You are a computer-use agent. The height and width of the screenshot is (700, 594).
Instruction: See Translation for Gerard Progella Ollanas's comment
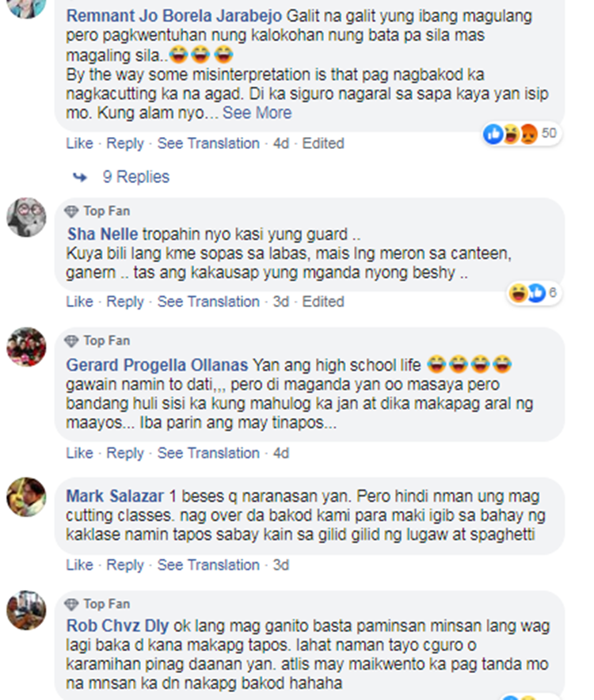(208, 453)
